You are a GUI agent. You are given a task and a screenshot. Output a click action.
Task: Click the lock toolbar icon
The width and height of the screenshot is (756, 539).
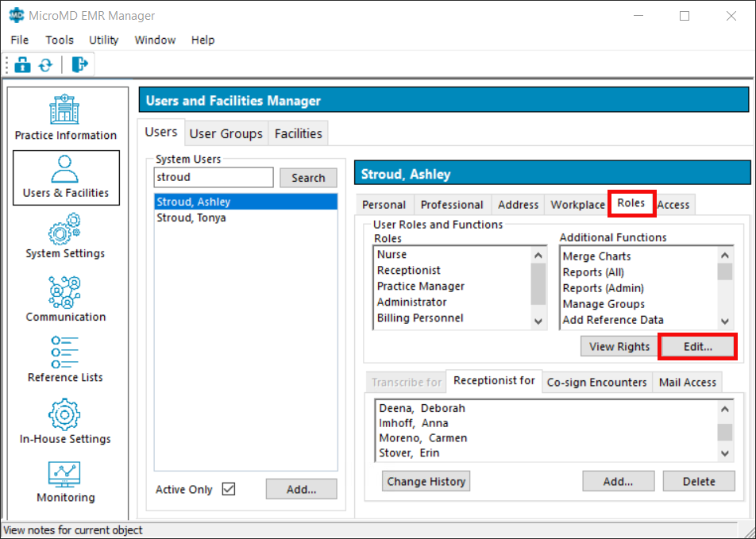pos(23,64)
